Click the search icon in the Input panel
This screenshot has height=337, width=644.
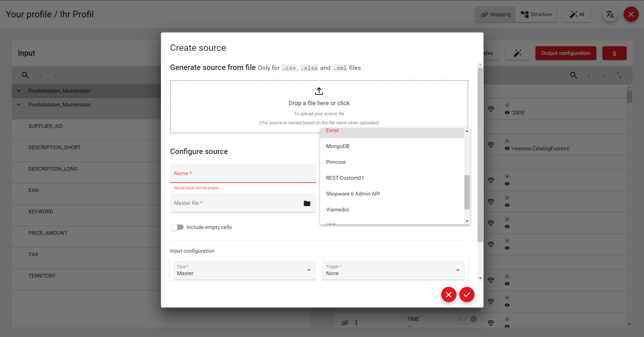[25, 75]
